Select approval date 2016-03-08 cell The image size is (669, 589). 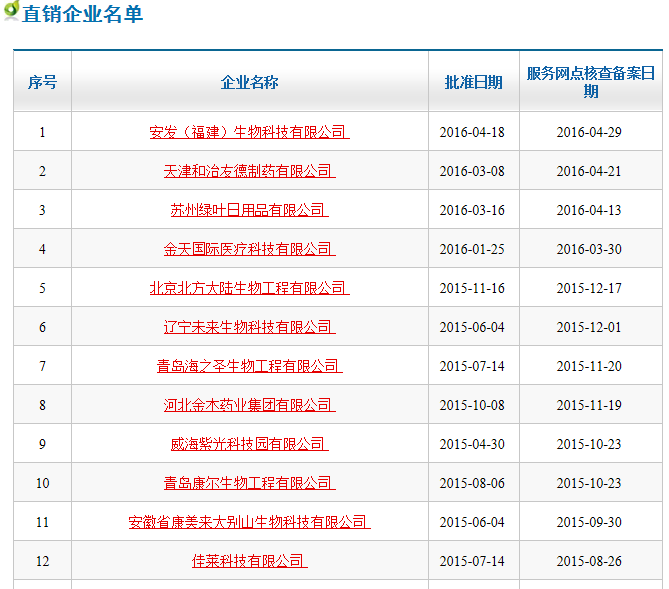472,171
